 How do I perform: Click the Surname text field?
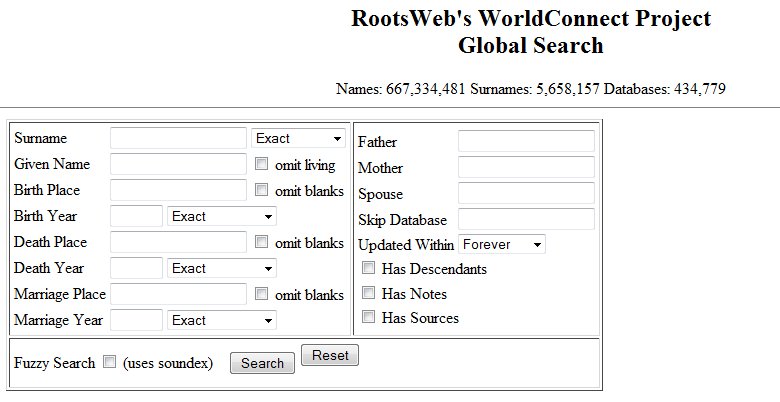[x=178, y=138]
